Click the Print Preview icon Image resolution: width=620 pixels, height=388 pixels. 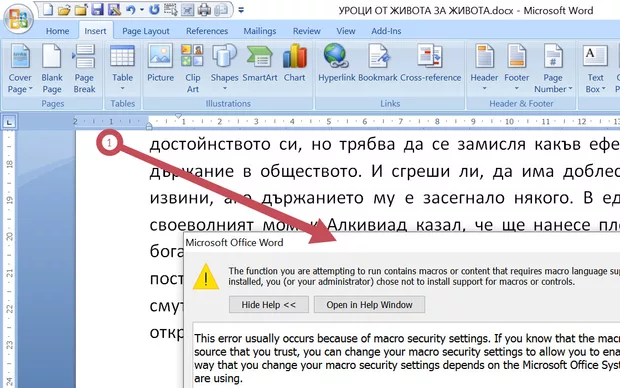[x=222, y=9]
